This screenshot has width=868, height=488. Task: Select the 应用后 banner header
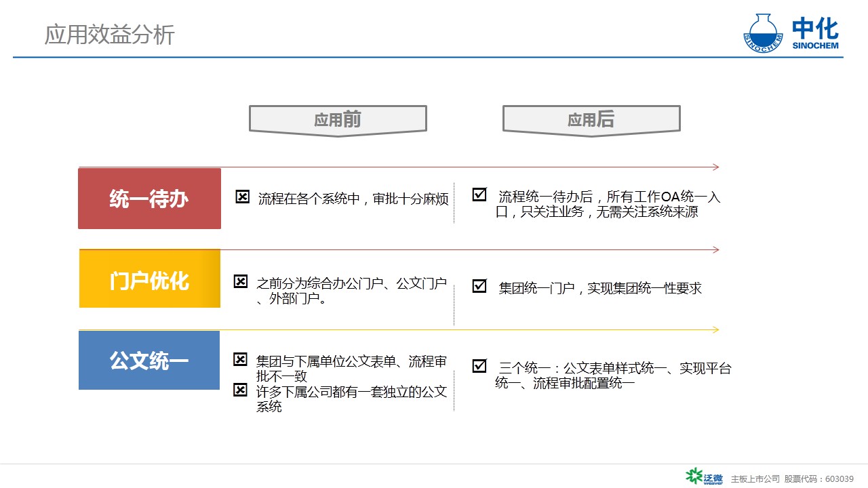point(591,120)
